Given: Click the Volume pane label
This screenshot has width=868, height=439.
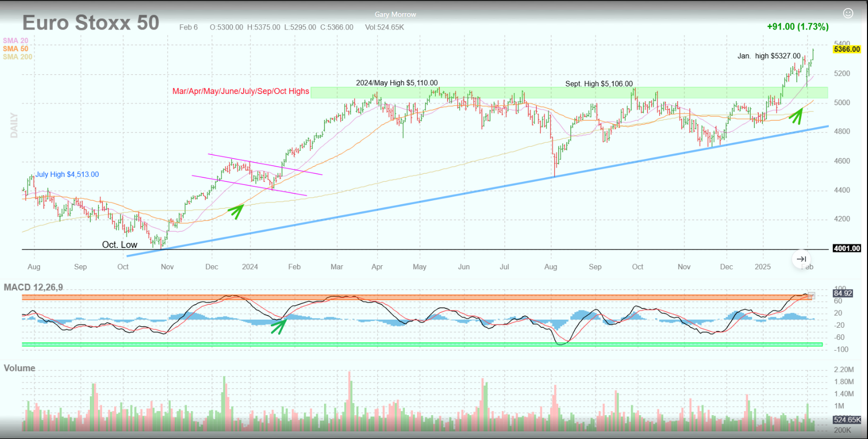Looking at the screenshot, I should (x=19, y=368).
